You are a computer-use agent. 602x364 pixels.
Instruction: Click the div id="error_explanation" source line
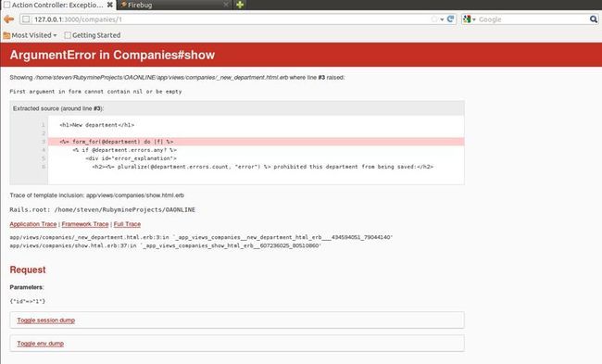click(131, 158)
